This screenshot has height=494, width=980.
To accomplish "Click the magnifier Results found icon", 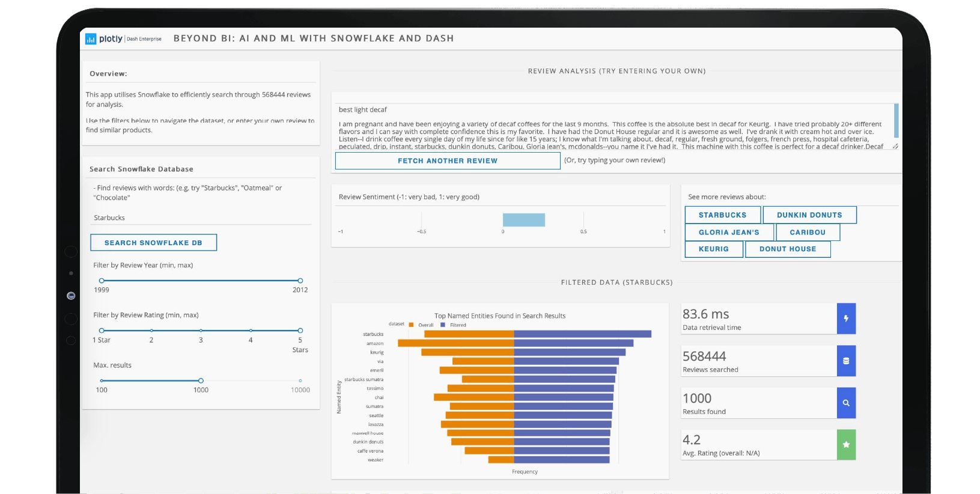I will (x=846, y=403).
